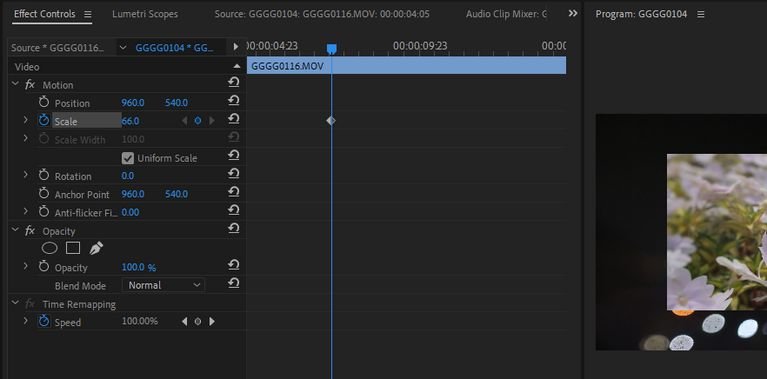Switch to the Audio Clip Mixer tab
Viewport: 767px width, 379px height.
tap(506, 14)
